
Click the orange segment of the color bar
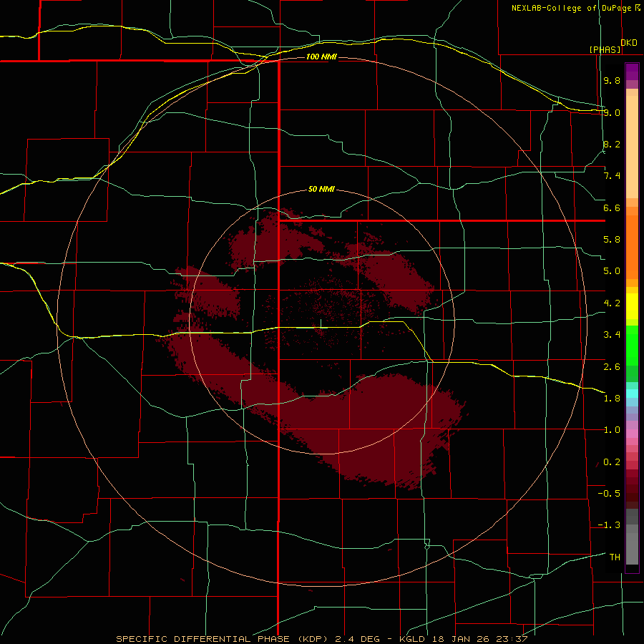pos(632,246)
